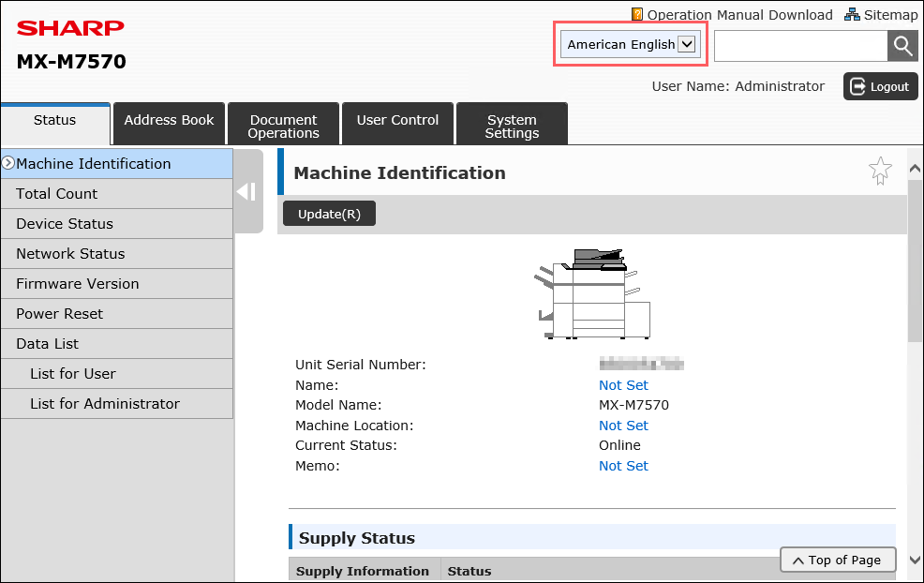The width and height of the screenshot is (924, 583).
Task: Click the search magnifier icon
Action: pos(902,45)
